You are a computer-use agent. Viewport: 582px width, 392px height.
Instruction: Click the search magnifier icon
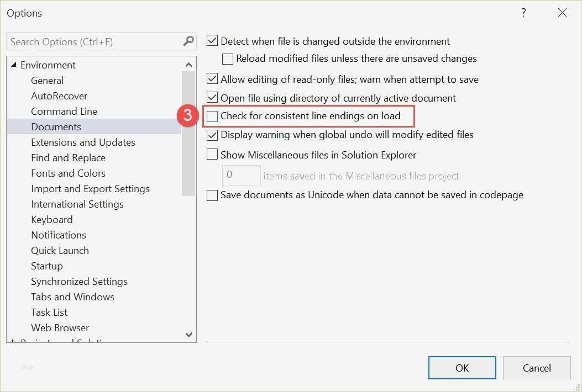(188, 41)
